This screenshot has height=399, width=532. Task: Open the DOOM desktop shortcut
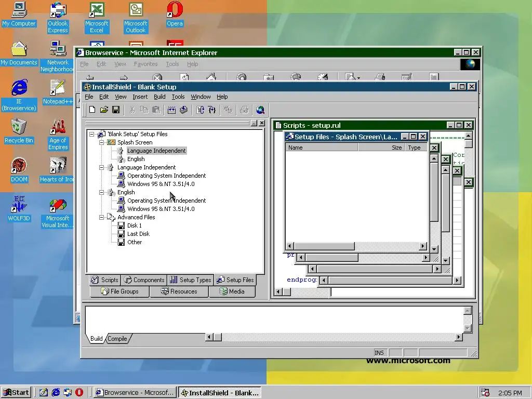pos(19,170)
